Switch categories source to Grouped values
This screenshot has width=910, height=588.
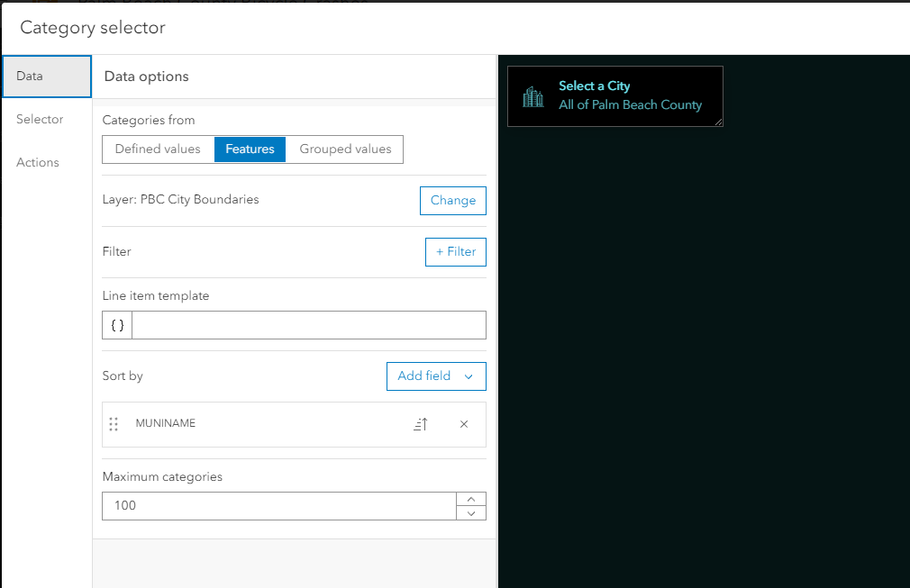click(345, 149)
